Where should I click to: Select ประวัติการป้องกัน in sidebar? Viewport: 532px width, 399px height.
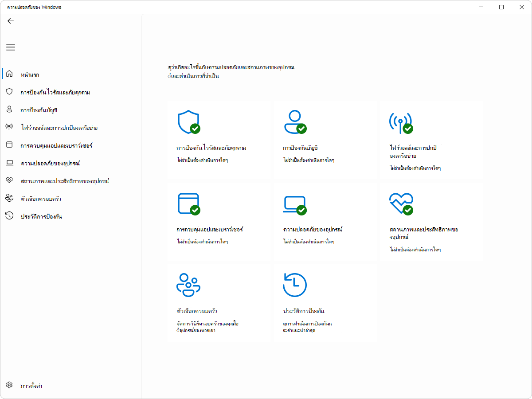[x=41, y=216]
